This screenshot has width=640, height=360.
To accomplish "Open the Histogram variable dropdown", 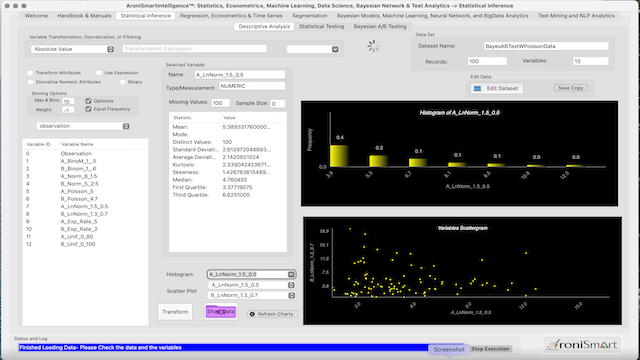I will pos(251,274).
